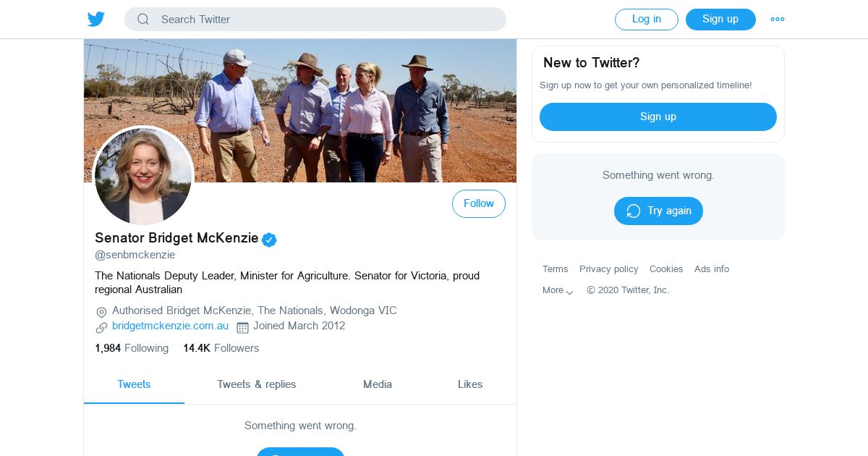
Task: Open the profile avatar photo
Action: [143, 176]
